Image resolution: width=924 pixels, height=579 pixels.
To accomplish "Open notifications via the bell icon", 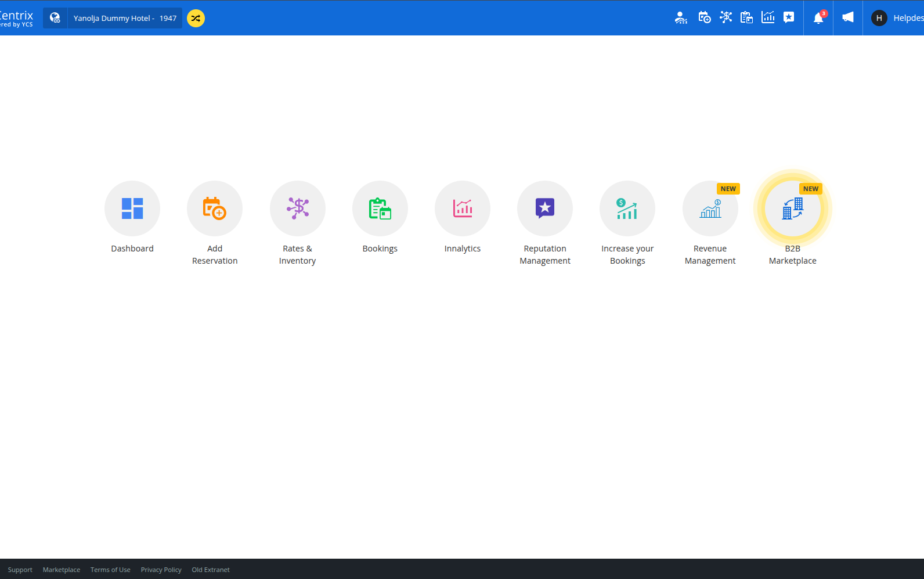I will click(x=818, y=18).
